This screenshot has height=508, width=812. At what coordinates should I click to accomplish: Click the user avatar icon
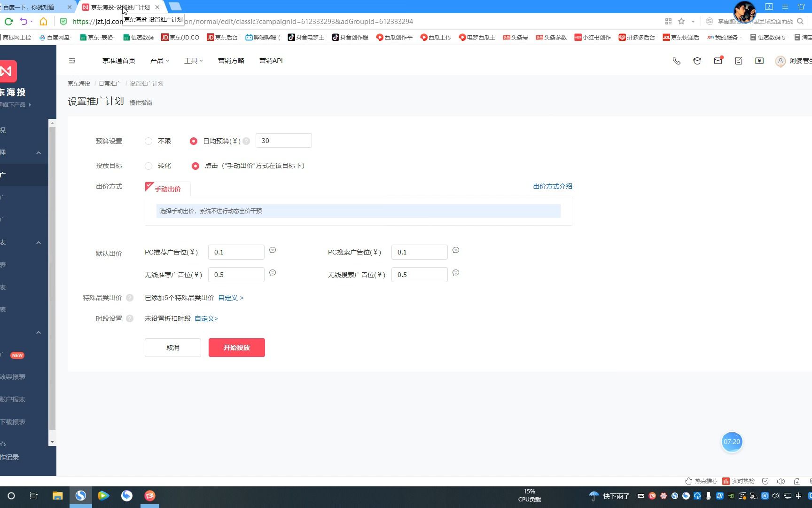pos(781,61)
